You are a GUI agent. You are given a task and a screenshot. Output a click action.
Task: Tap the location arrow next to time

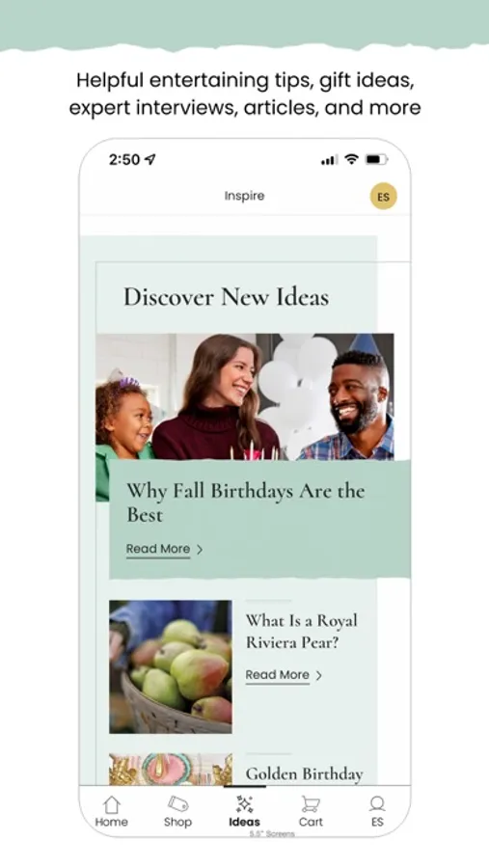pyautogui.click(x=149, y=159)
